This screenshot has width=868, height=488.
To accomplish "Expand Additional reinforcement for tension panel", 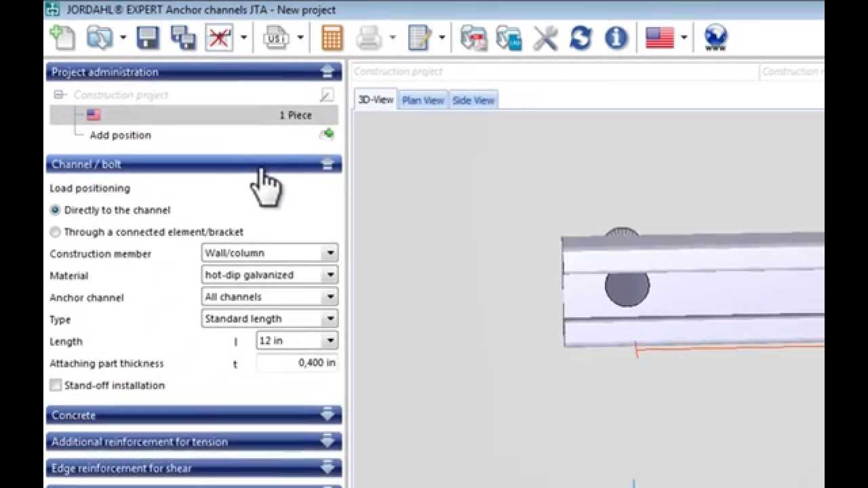I will pyautogui.click(x=328, y=441).
